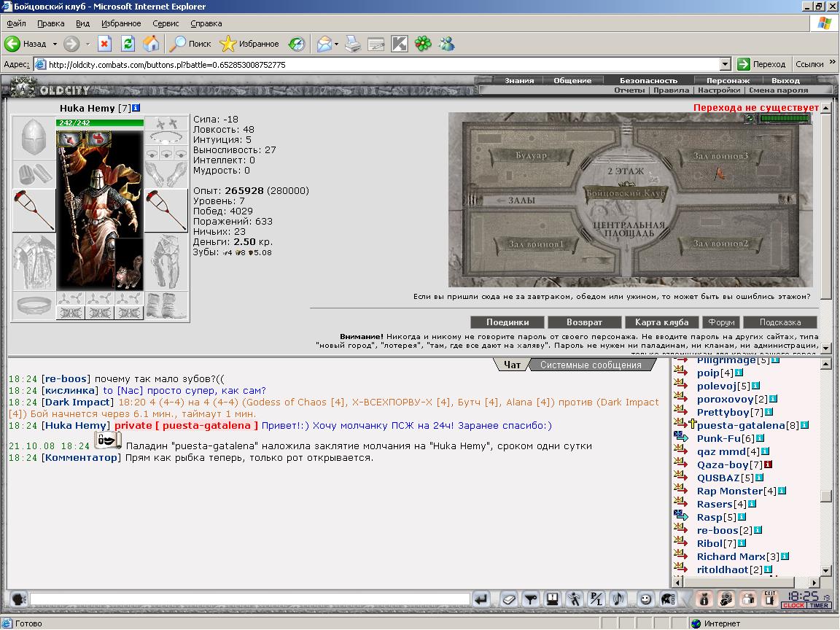This screenshot has width=840, height=630.
Task: Toggle the sound note icon in chat bar
Action: click(x=618, y=599)
